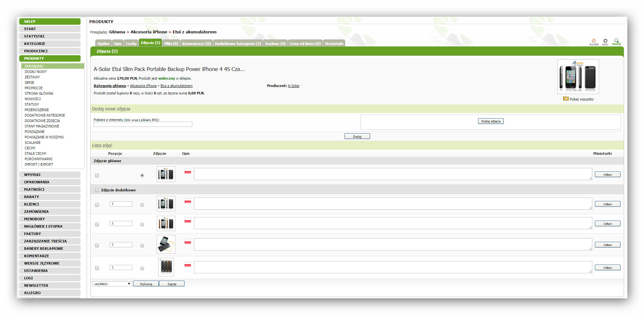Select DODAJ NOWY in the products submenu
Screen dimensions: 644x315
[x=36, y=72]
